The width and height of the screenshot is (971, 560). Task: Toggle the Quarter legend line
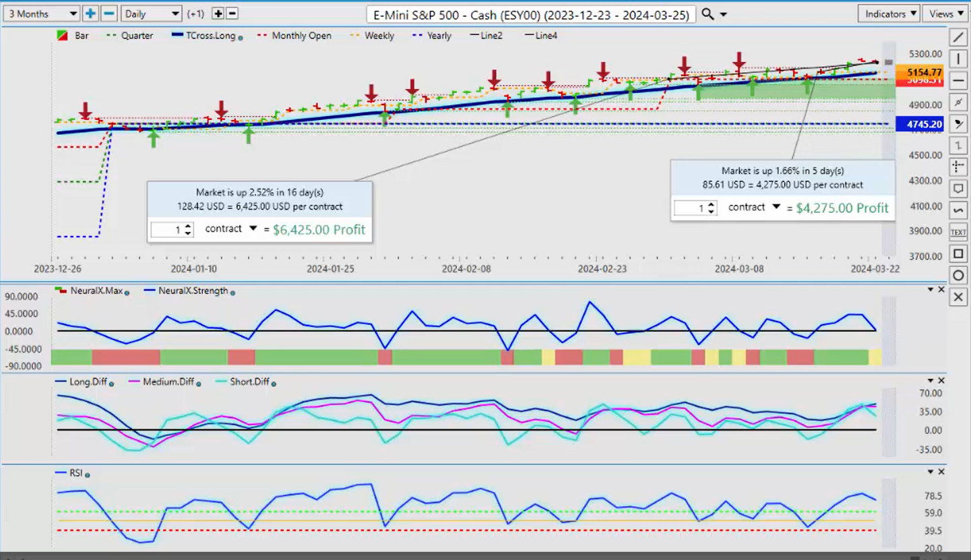tap(129, 36)
